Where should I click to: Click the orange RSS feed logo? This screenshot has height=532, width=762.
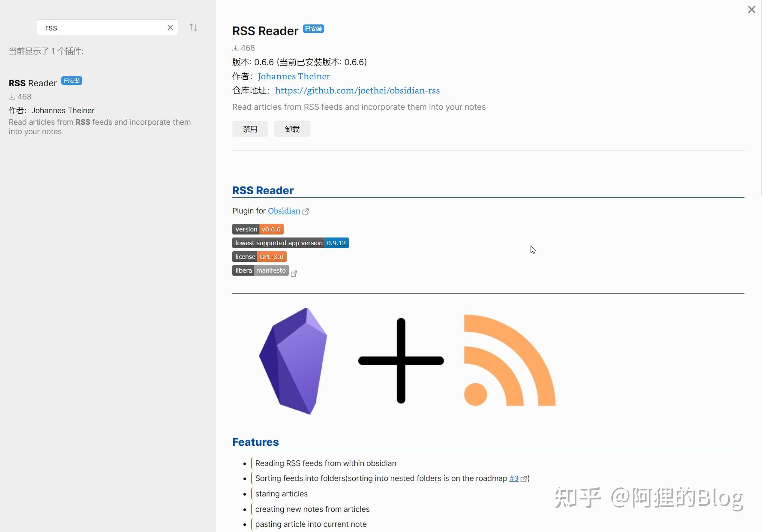coord(510,360)
